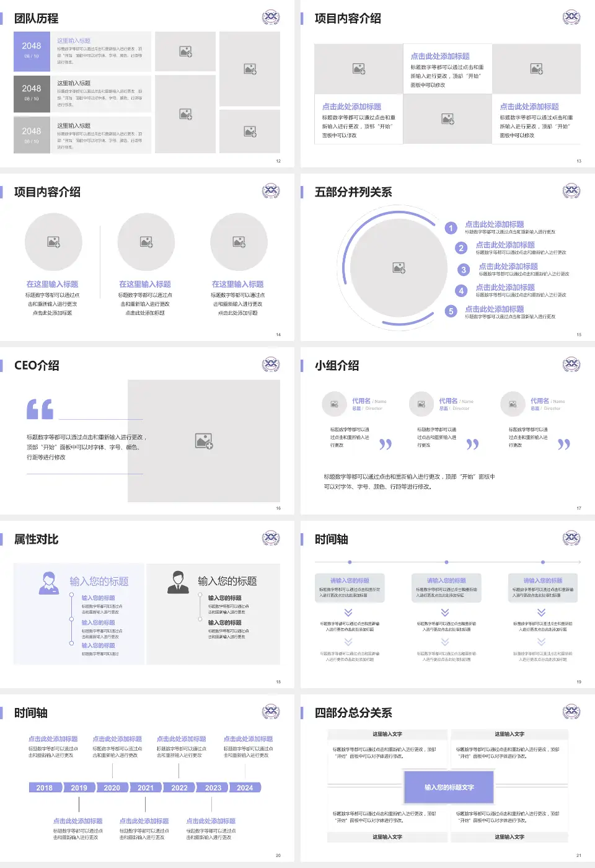Open the 团队历程 slide

click(x=37, y=19)
